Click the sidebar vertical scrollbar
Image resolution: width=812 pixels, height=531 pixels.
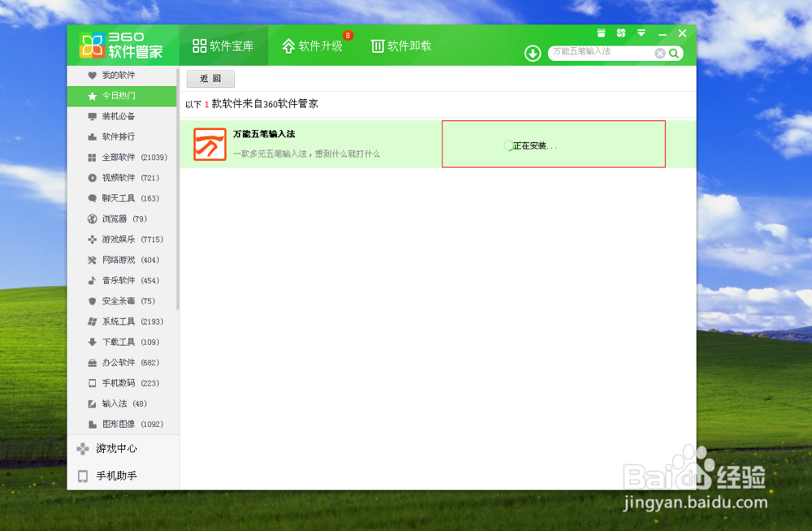point(178,189)
